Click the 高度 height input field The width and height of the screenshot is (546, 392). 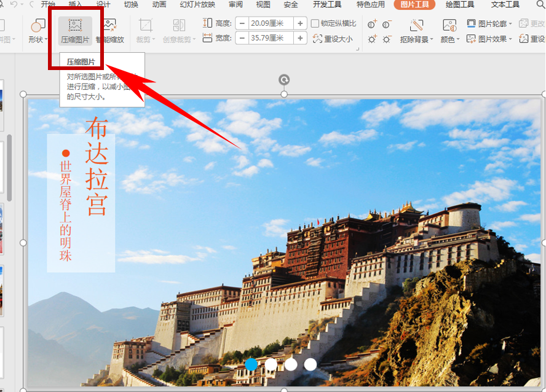[x=271, y=23]
